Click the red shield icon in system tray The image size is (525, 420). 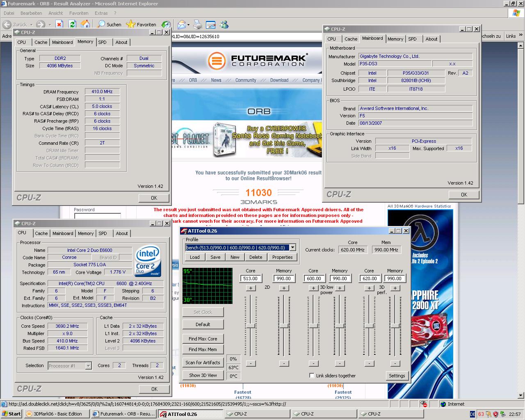pos(495,415)
